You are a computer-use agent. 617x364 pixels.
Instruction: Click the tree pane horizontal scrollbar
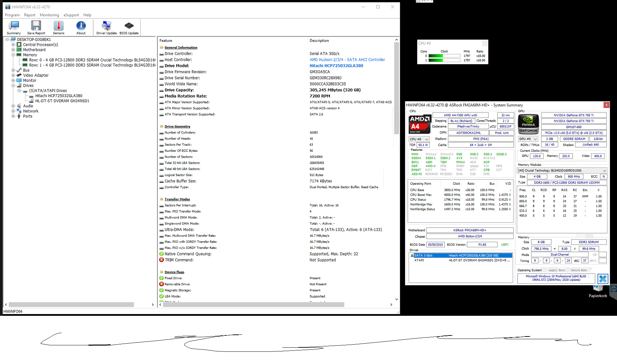point(71,305)
